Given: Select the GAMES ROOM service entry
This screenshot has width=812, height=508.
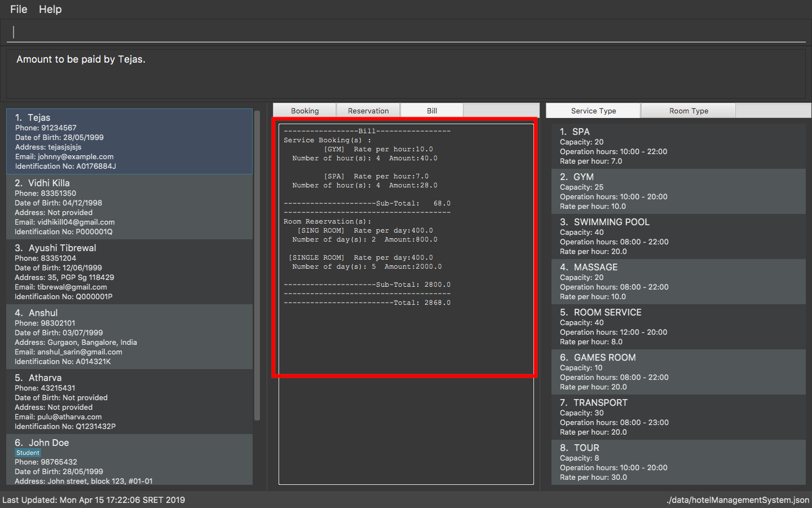Looking at the screenshot, I should tap(678, 372).
